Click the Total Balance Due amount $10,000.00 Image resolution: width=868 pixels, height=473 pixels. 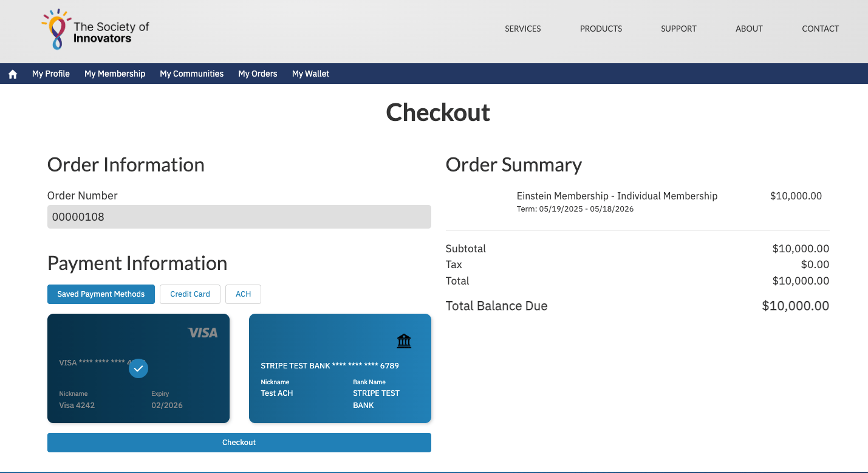pos(796,306)
